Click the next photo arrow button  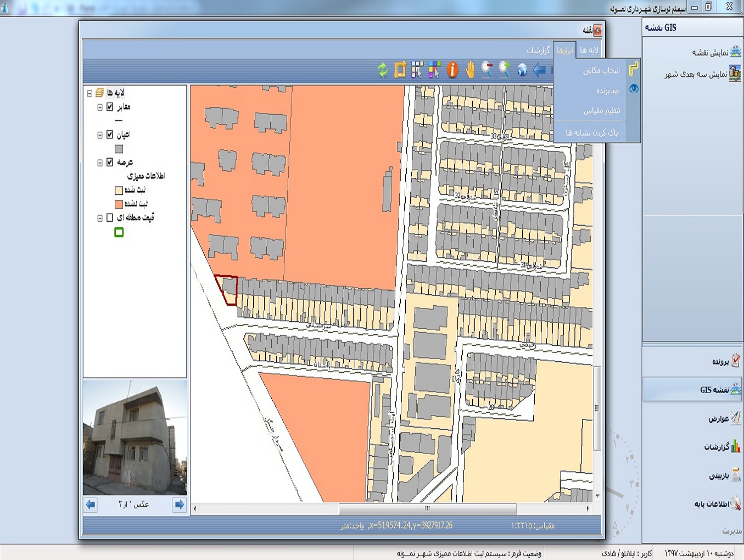coord(179,505)
